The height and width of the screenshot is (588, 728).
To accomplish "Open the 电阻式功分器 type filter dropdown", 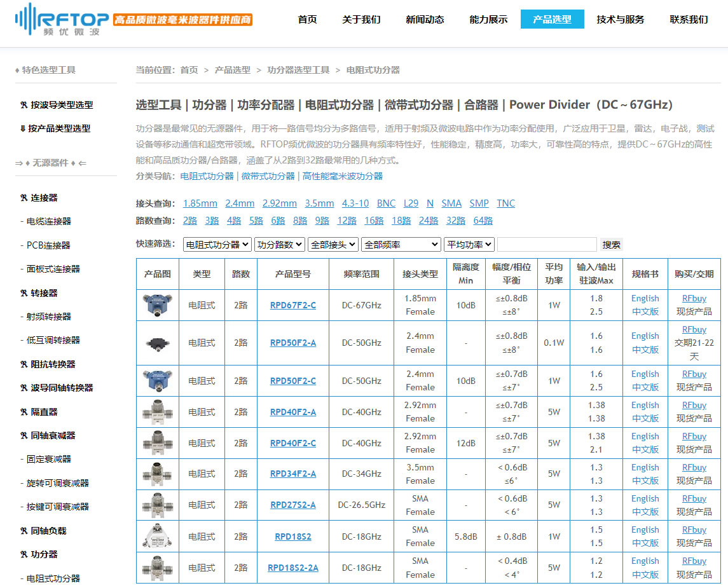I will coord(217,245).
